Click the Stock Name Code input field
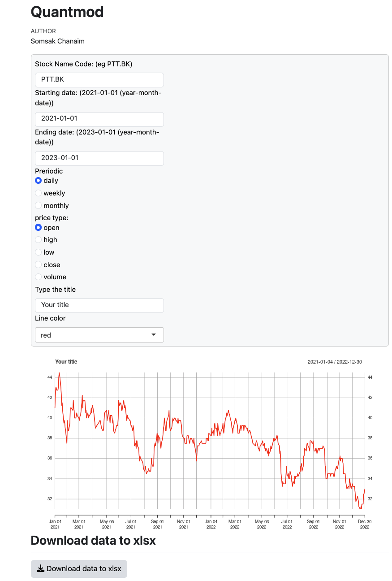Image resolution: width=392 pixels, height=581 pixels. (x=99, y=80)
